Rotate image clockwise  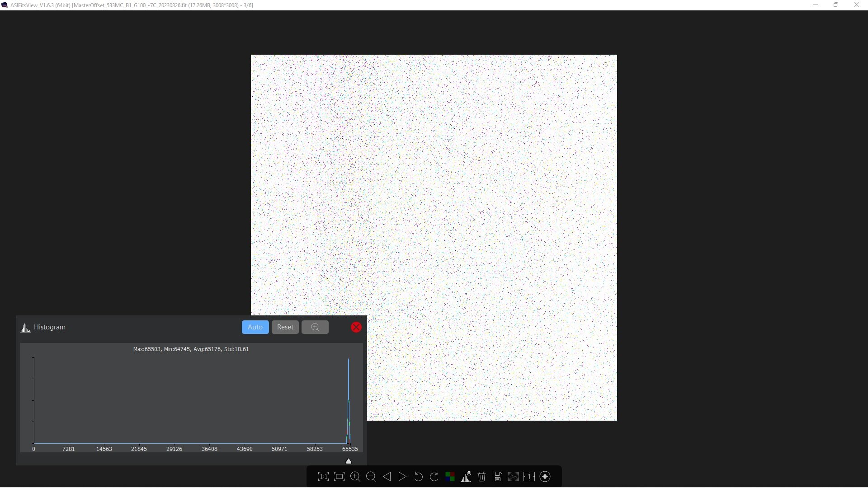[x=434, y=477]
